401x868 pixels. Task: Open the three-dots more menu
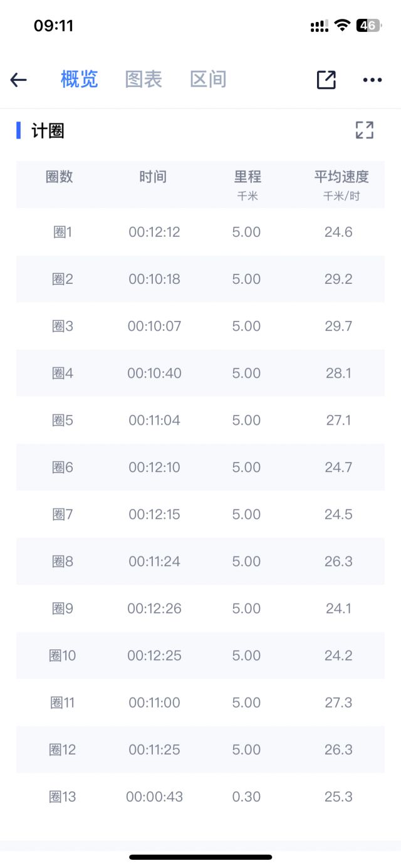click(x=372, y=80)
